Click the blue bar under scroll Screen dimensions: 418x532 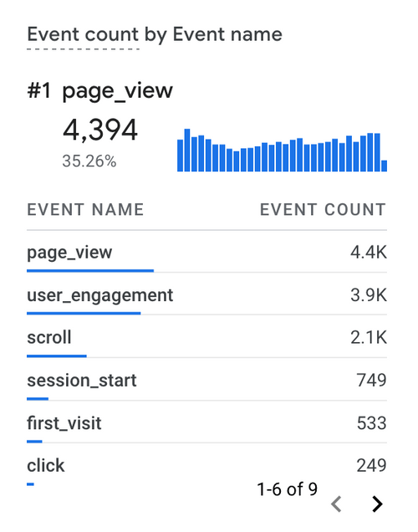coord(57,356)
